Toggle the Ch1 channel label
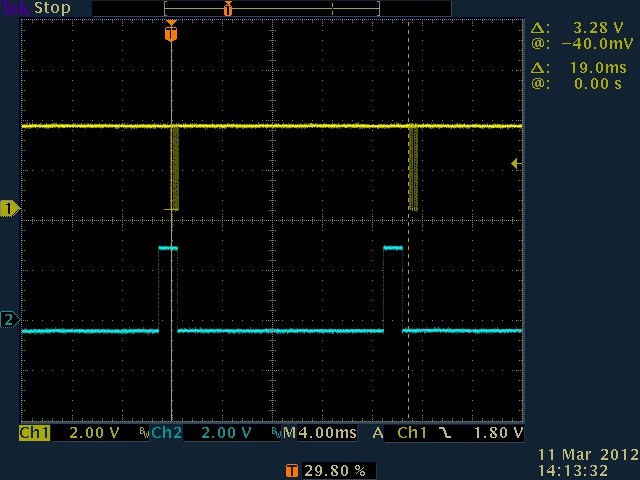 (x=34, y=433)
